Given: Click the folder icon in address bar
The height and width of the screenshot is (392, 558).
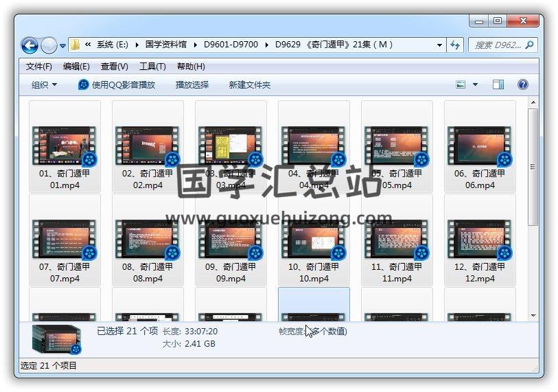Looking at the screenshot, I should coord(75,45).
